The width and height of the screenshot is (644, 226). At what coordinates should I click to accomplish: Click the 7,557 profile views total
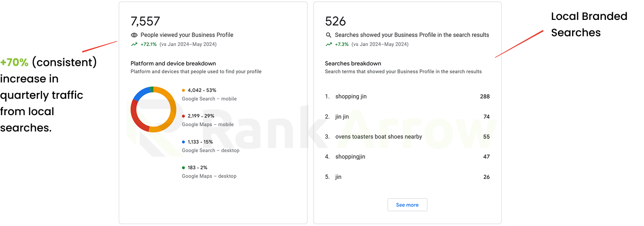tap(145, 21)
